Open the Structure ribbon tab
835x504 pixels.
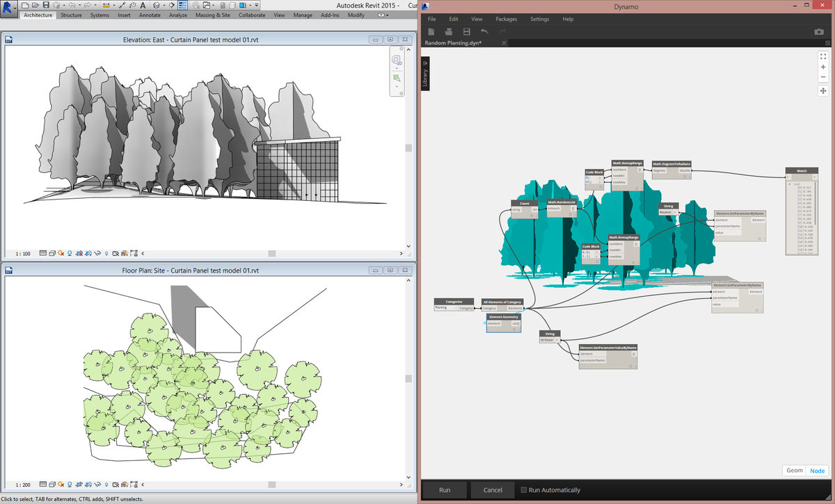[71, 15]
